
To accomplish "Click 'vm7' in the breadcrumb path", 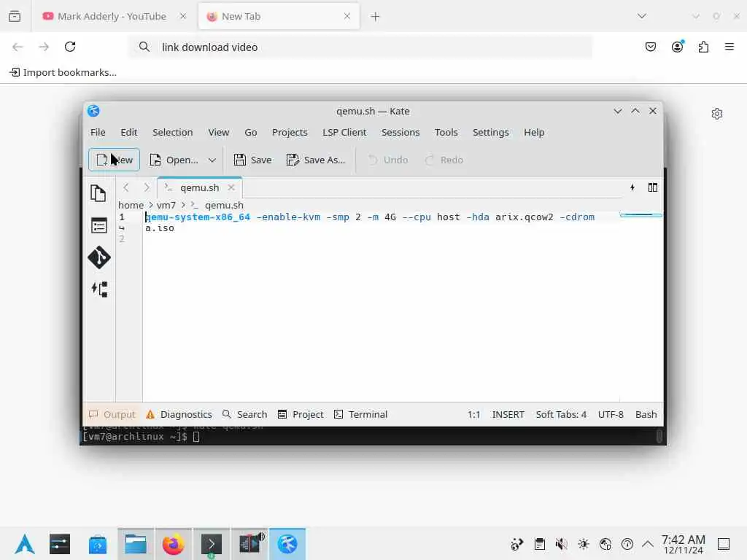I will tap(166, 205).
